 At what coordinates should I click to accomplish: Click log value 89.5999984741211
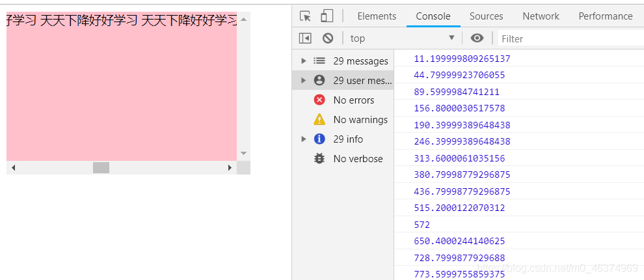point(457,92)
